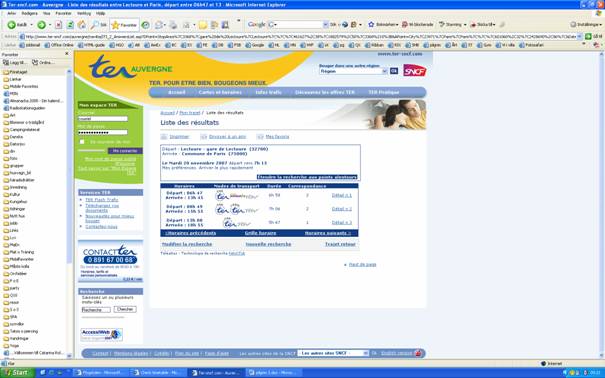Open the address bar dropdown arrow

[579, 37]
